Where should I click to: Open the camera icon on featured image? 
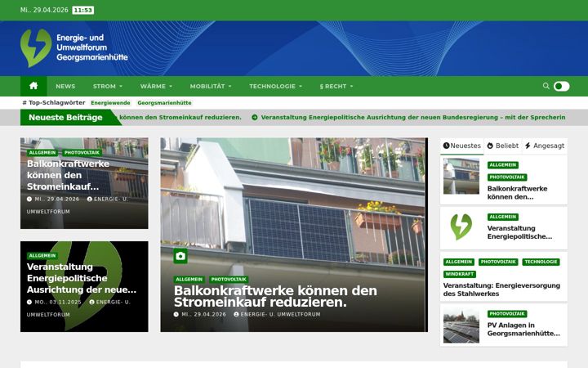pyautogui.click(x=180, y=256)
